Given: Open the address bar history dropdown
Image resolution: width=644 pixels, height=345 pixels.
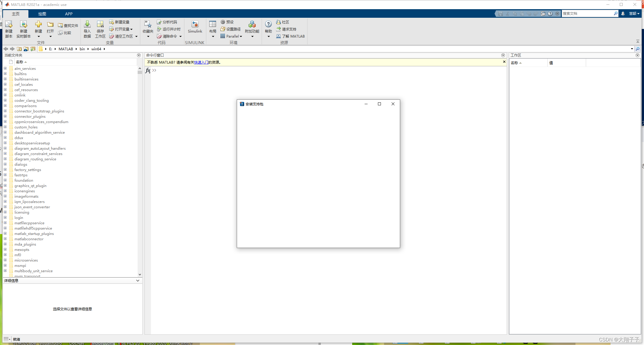Looking at the screenshot, I should click(x=631, y=49).
